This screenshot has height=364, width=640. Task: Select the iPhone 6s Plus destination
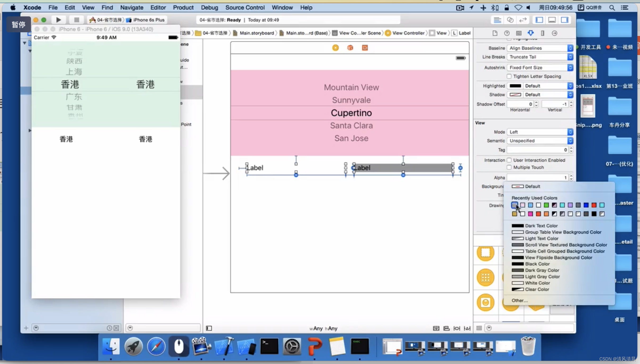point(145,20)
